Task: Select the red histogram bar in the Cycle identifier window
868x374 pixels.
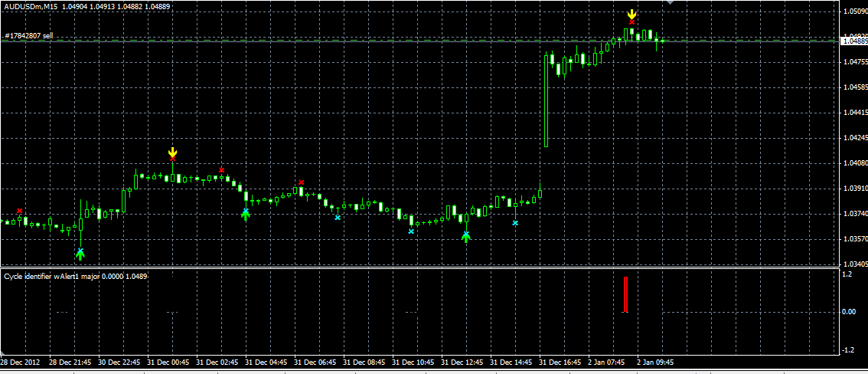Action: click(x=626, y=295)
